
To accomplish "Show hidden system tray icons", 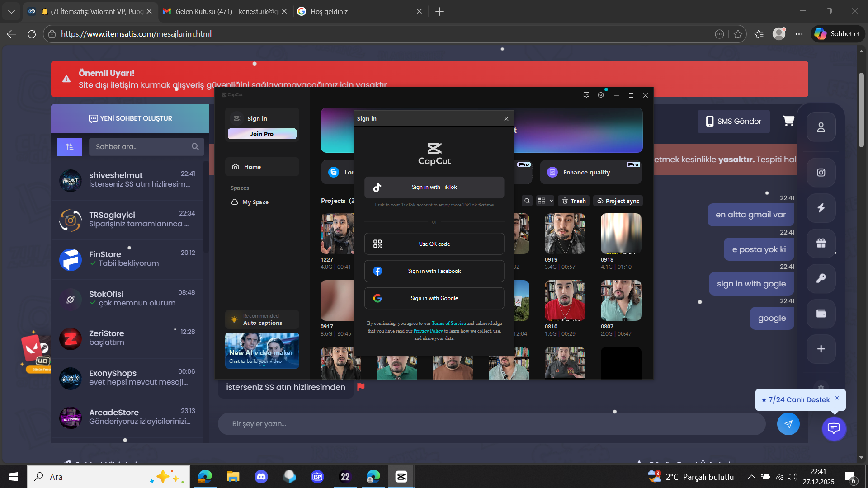I will (x=751, y=477).
